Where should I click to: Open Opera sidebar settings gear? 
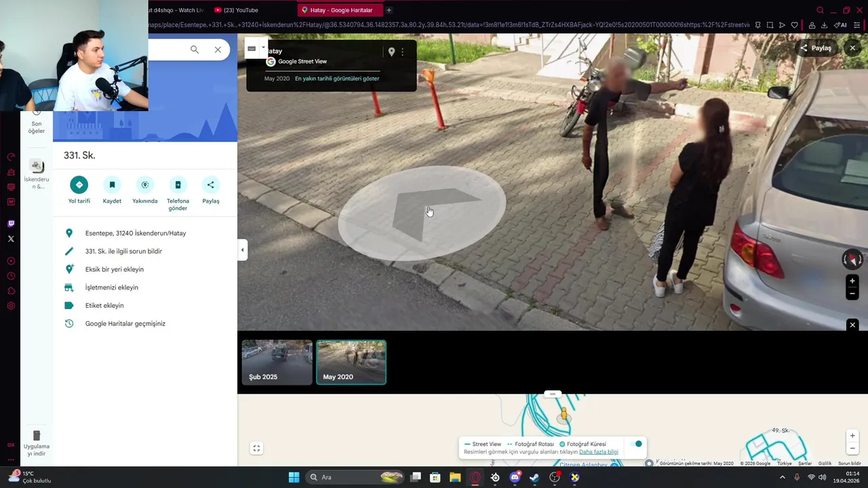(11, 306)
